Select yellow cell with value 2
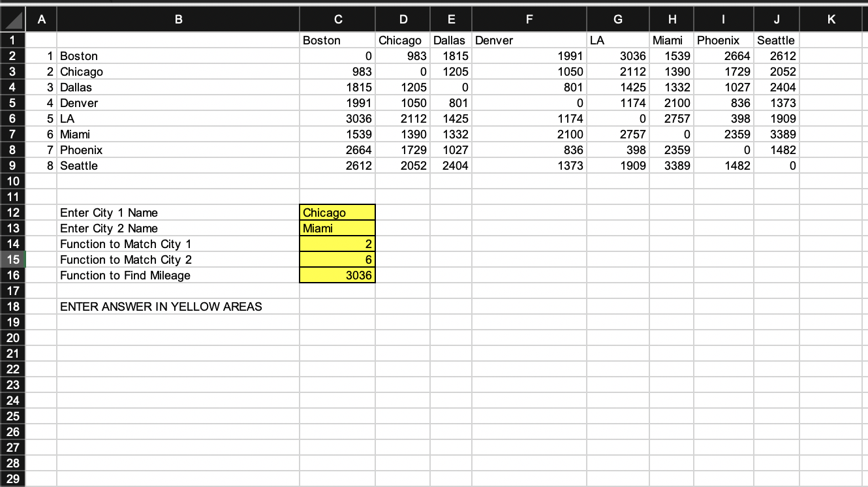This screenshot has height=487, width=868. click(337, 243)
